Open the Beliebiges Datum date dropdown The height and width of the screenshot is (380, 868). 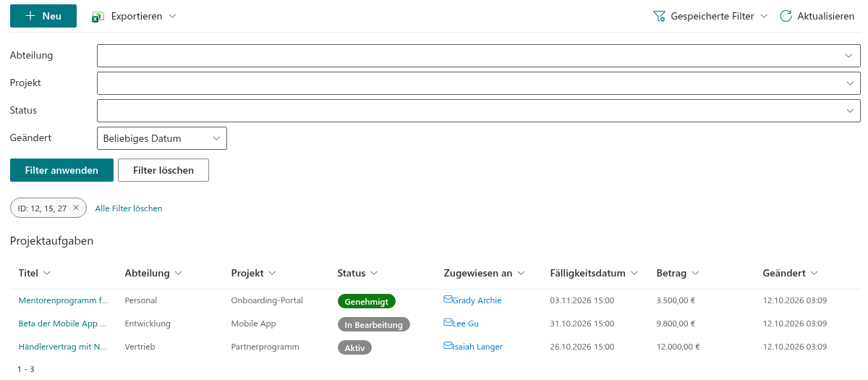162,138
